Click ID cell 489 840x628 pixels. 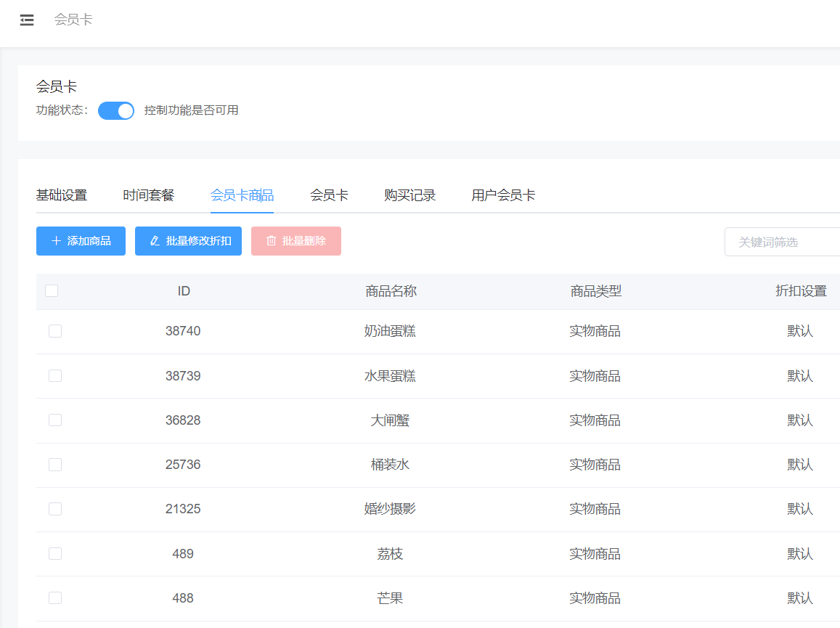pos(183,553)
